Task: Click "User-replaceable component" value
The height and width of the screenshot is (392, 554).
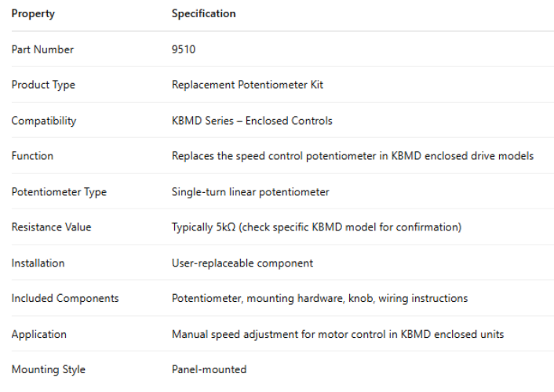Action: pyautogui.click(x=242, y=263)
